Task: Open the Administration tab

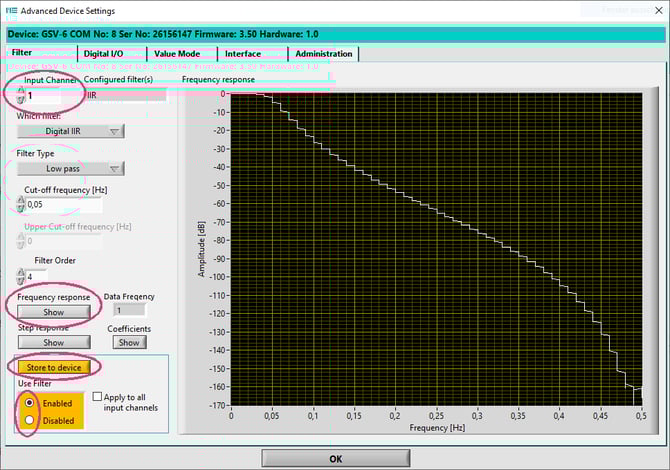Action: 323,54
